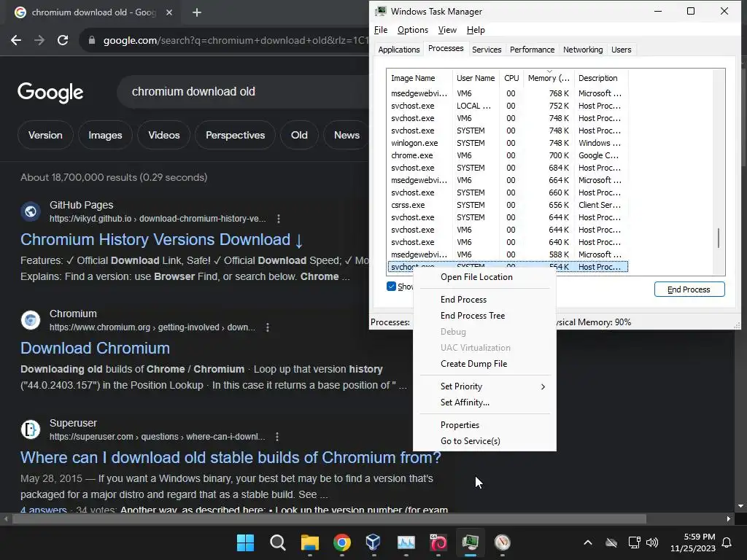Select csrss.exe process row
This screenshot has height=560, width=747.
(x=508, y=205)
